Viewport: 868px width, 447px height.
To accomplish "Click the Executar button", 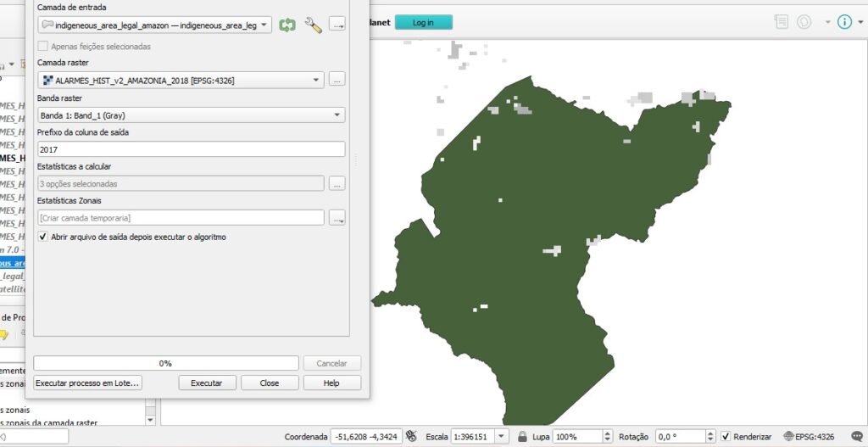I will (207, 383).
